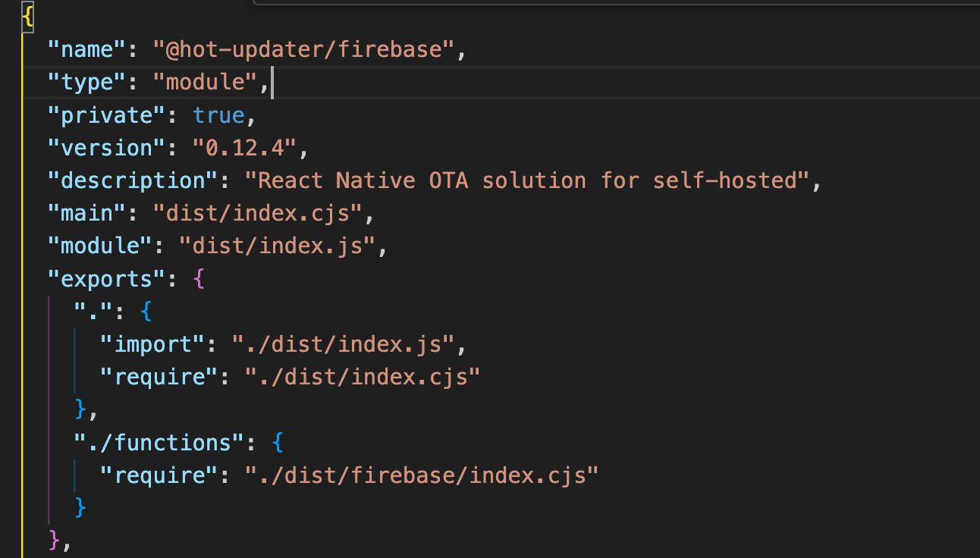
Task: Click the "module" key below the main line
Action: pos(99,246)
